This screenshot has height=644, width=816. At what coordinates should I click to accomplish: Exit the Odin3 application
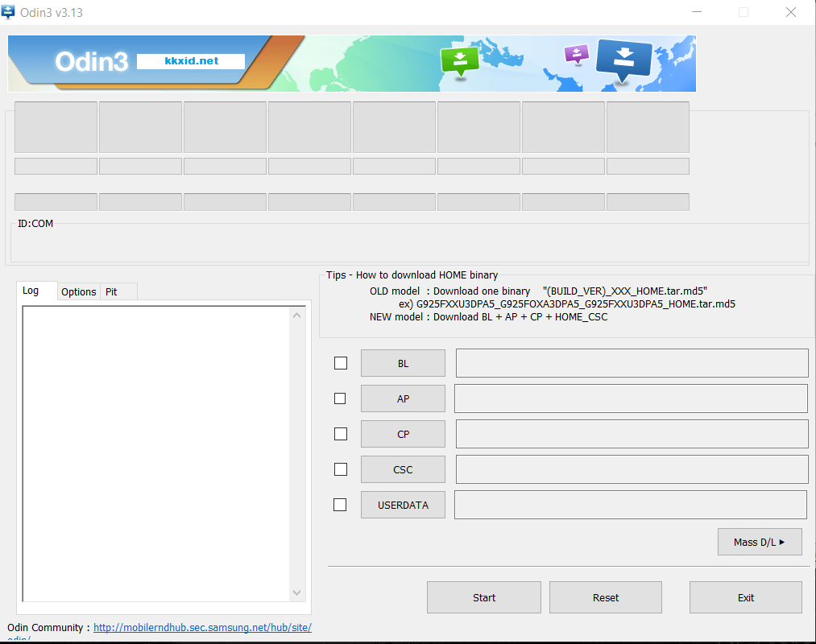coord(745,597)
